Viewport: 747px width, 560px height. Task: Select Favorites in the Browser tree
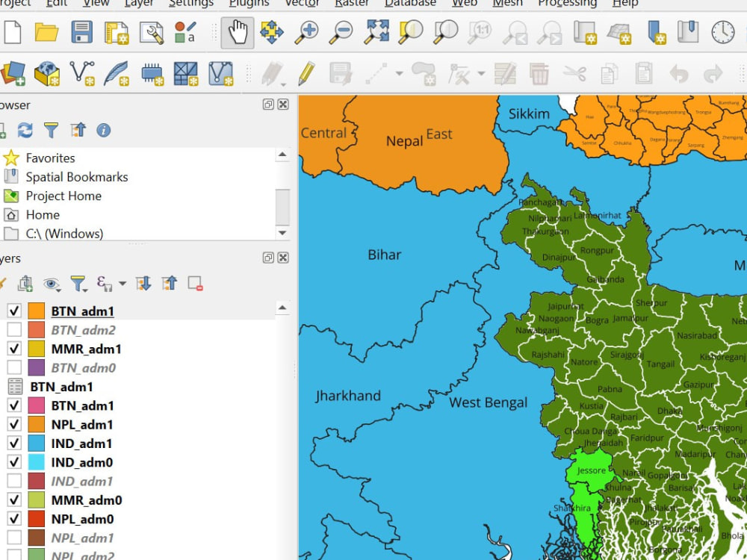tap(50, 158)
